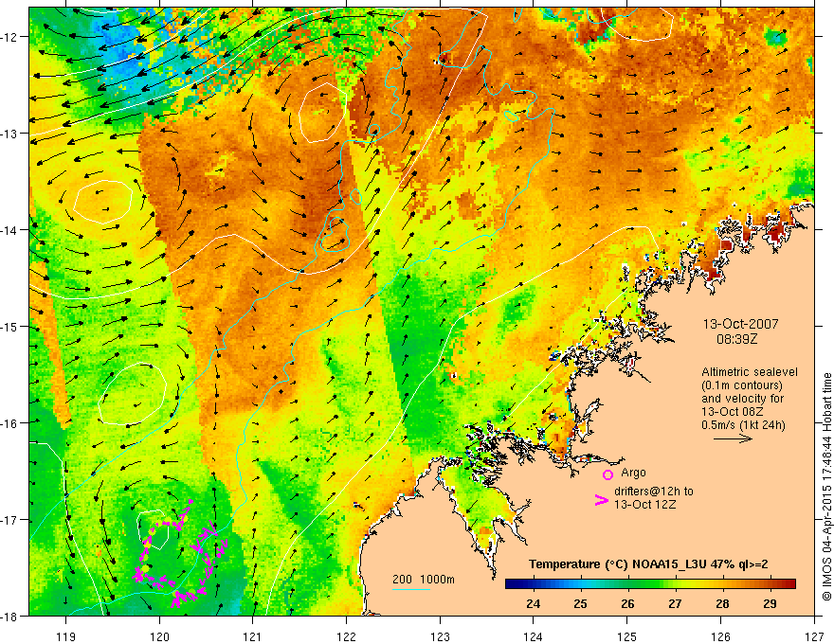Click the longitude axis label 124
Screen dimensions: 834x644
534,636
